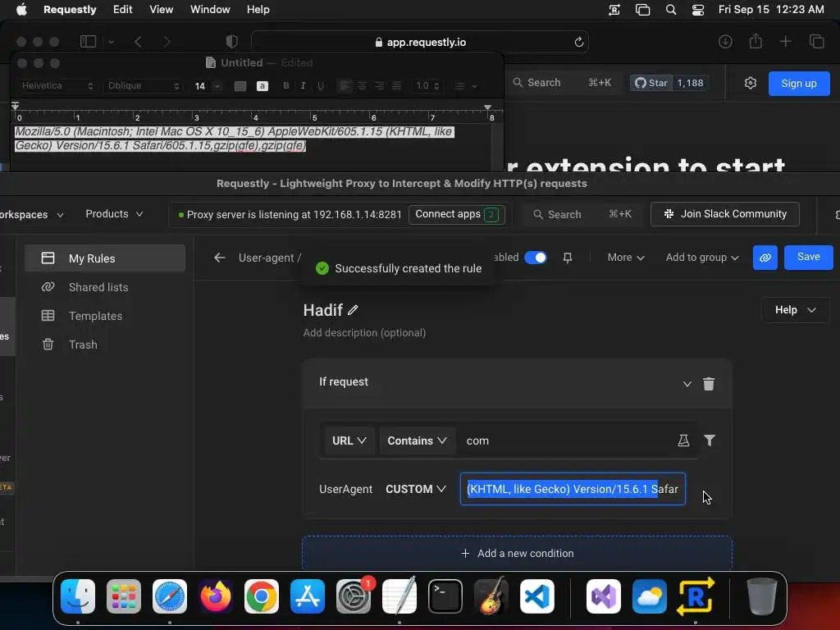Open System Settings from the dock
Viewport: 840px width, 630px height.
tap(354, 596)
